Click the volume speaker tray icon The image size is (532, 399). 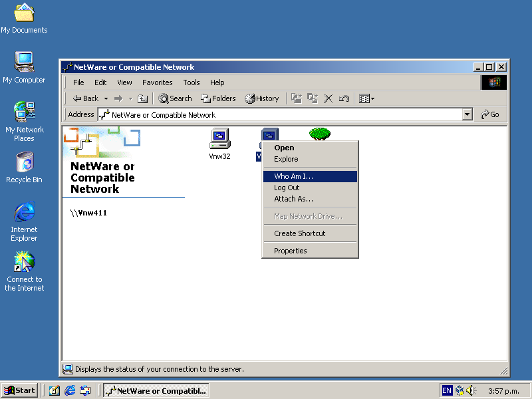click(471, 390)
